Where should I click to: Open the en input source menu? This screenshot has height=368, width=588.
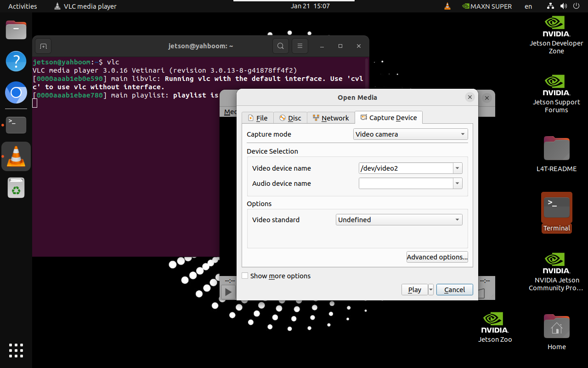coord(528,6)
